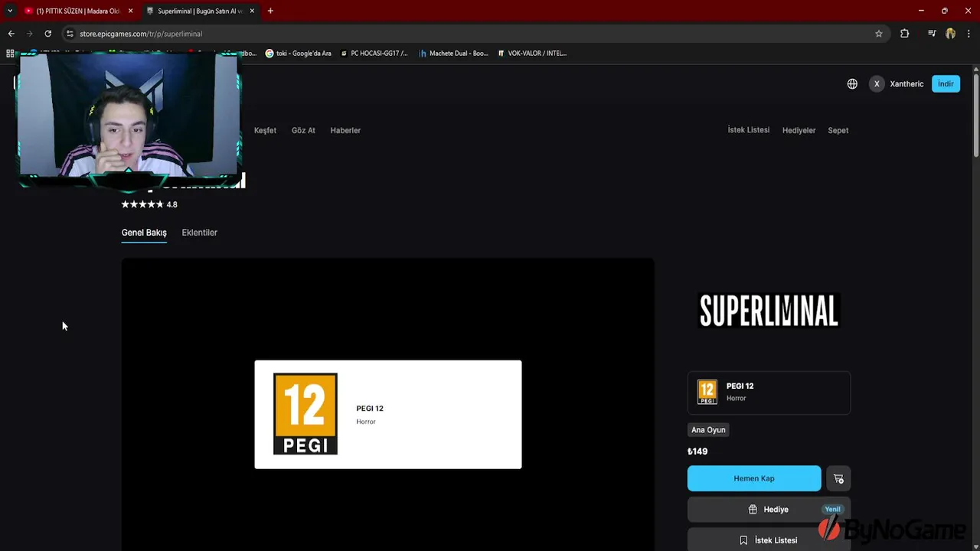Open tab search dropdown arrow
Image resolution: width=980 pixels, height=551 pixels.
coord(10,11)
